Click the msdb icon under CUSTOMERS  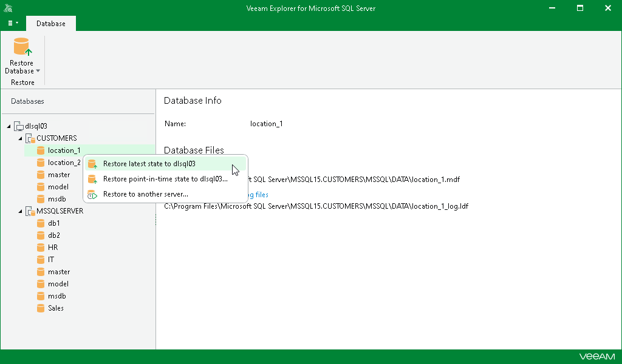[40, 198]
